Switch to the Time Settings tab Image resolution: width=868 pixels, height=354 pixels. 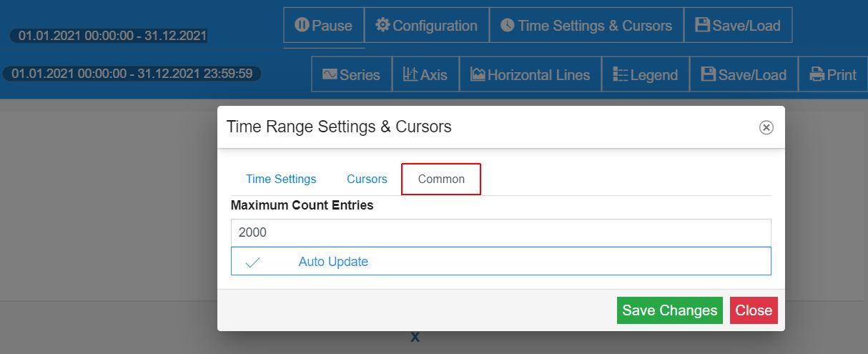281,179
